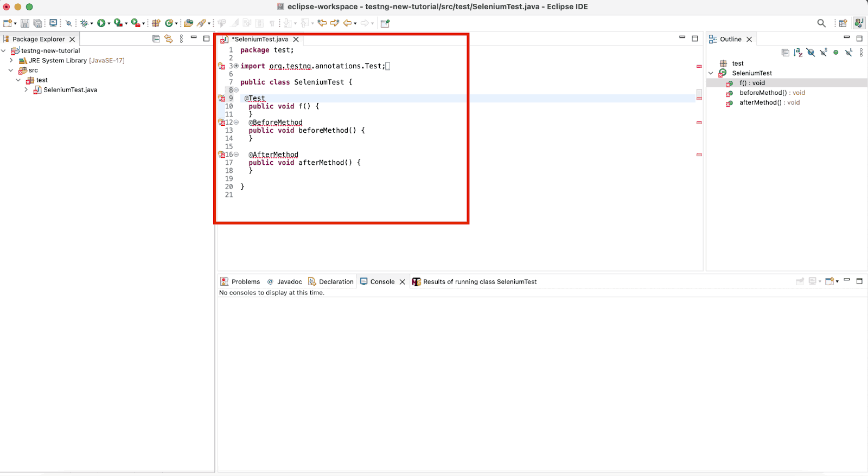Select JRE System Library [JavaSE-17] entry
This screenshot has width=868, height=476.
click(76, 61)
